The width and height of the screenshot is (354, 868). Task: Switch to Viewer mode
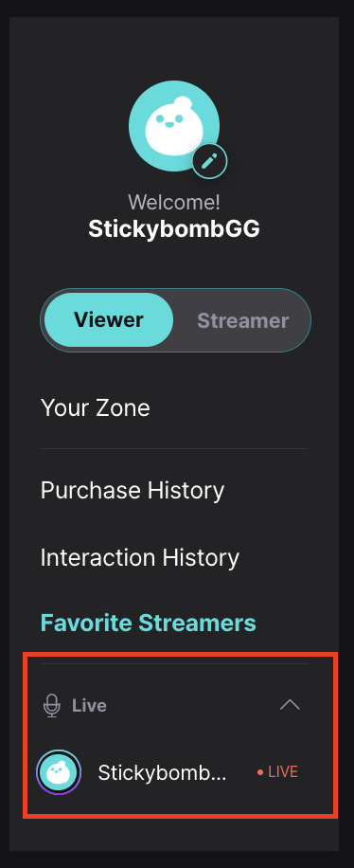click(x=109, y=320)
